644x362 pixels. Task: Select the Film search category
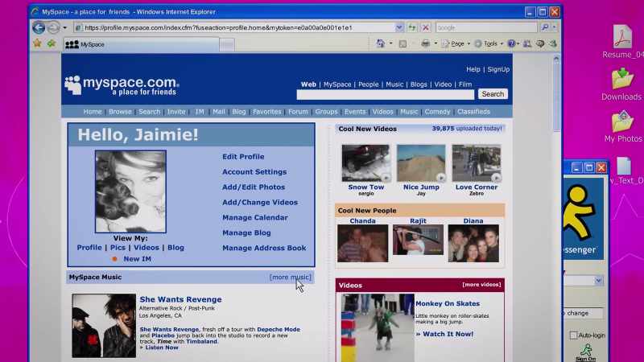[465, 84]
